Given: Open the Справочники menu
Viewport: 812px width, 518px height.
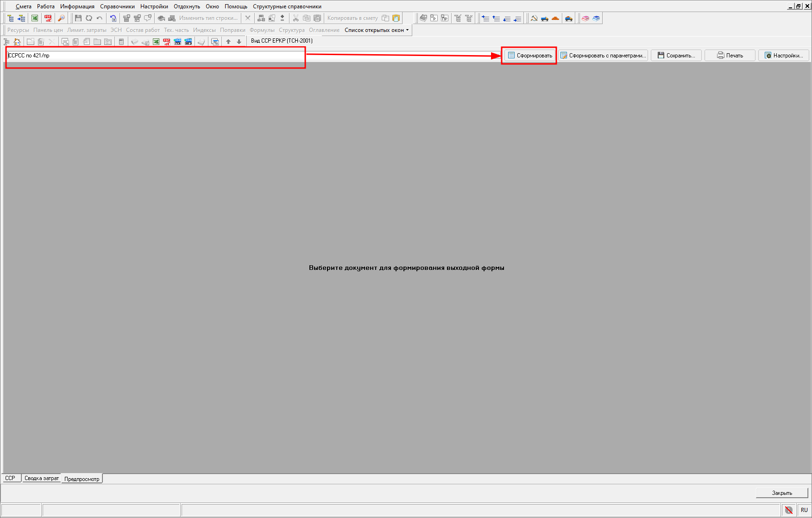Looking at the screenshot, I should coord(117,6).
